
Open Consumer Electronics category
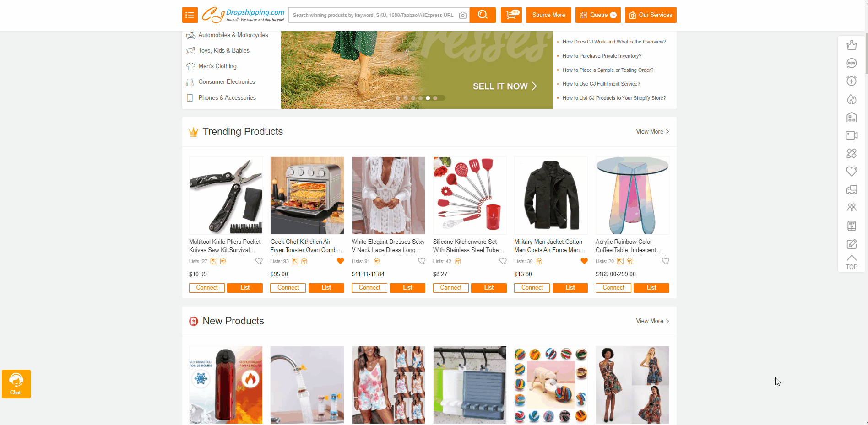(x=227, y=82)
